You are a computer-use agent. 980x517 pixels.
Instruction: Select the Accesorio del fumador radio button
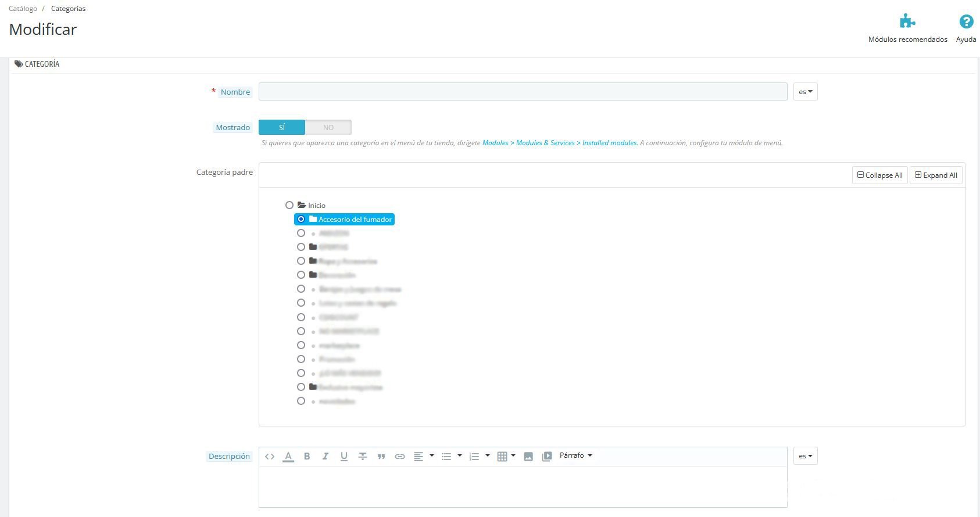[x=301, y=219]
